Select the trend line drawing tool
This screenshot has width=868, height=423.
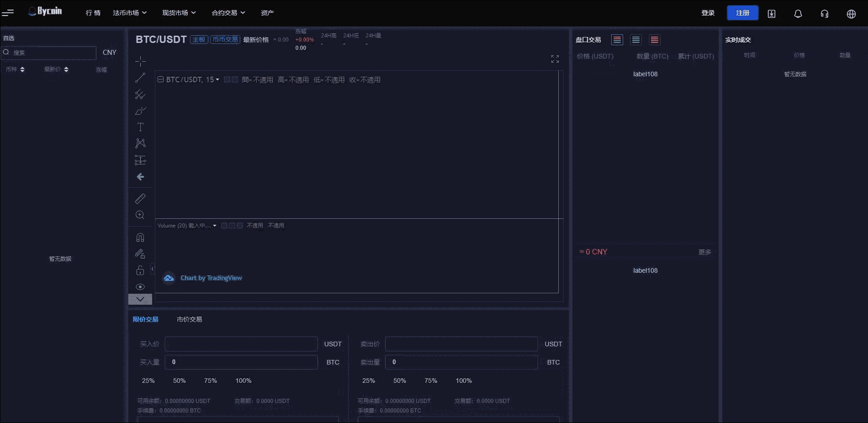[x=140, y=78]
